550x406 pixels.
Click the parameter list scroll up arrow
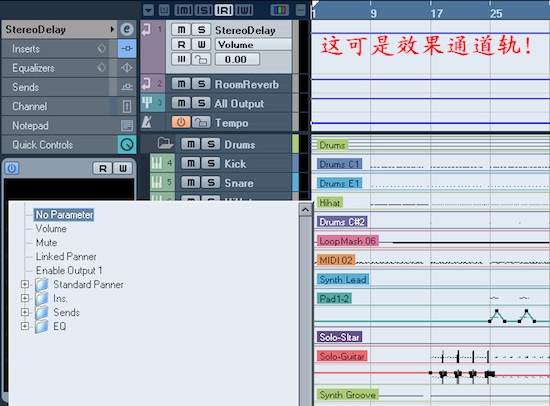(x=305, y=210)
